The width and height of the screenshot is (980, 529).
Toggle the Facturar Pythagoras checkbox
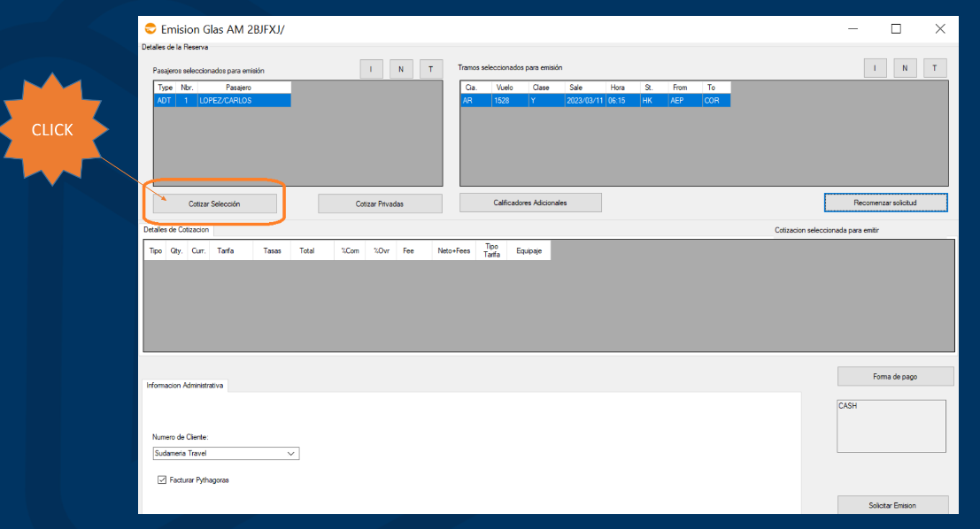pyautogui.click(x=162, y=480)
